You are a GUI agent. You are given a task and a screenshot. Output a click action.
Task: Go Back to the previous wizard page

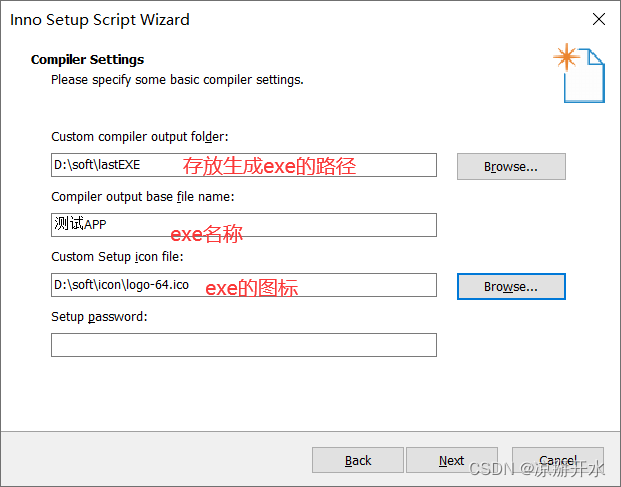(x=358, y=460)
